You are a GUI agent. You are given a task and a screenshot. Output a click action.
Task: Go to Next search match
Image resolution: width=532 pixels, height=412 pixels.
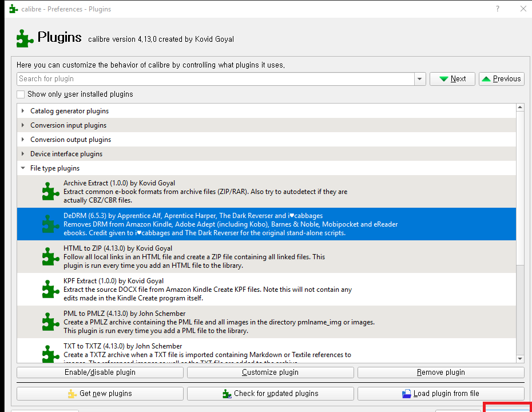(x=452, y=79)
